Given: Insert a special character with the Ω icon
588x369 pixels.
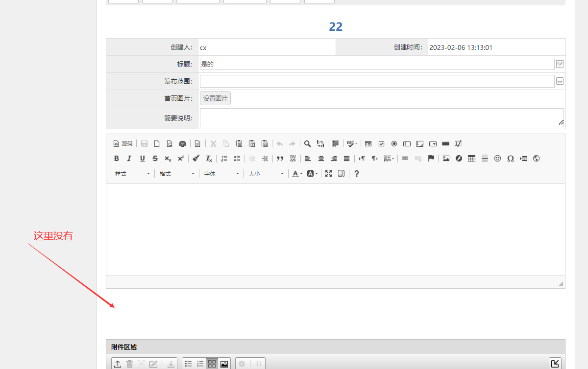Looking at the screenshot, I should [x=510, y=158].
